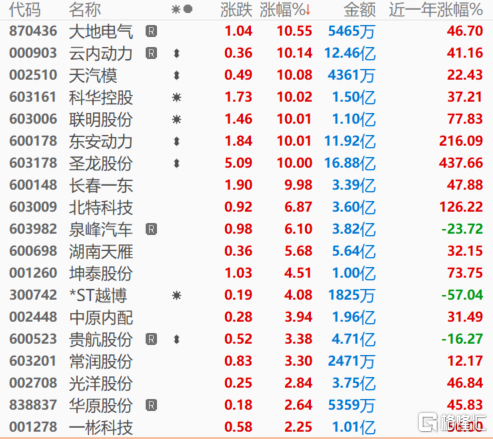Click the star marker on *ST越博 row

[177, 295]
